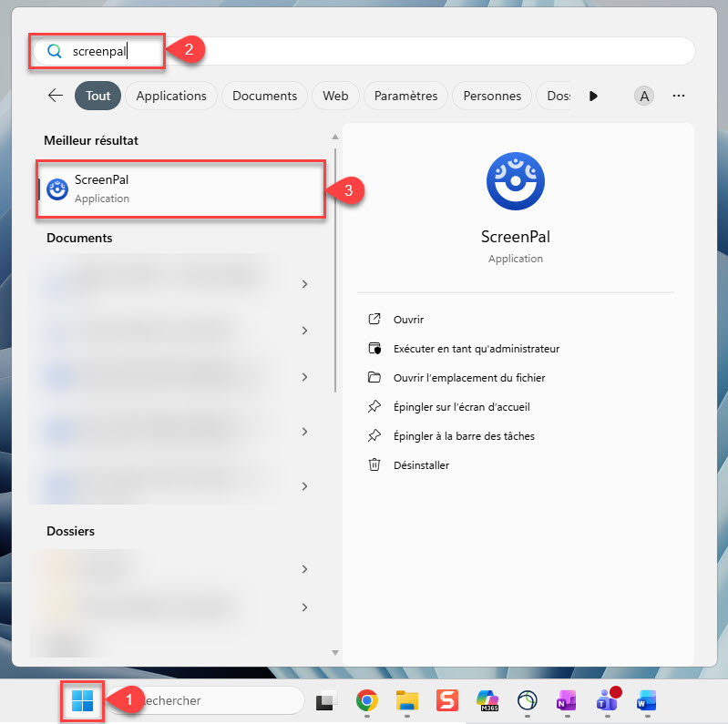Viewport: 728px width, 724px height.
Task: Open the green circular app in taskbar
Action: [528, 701]
